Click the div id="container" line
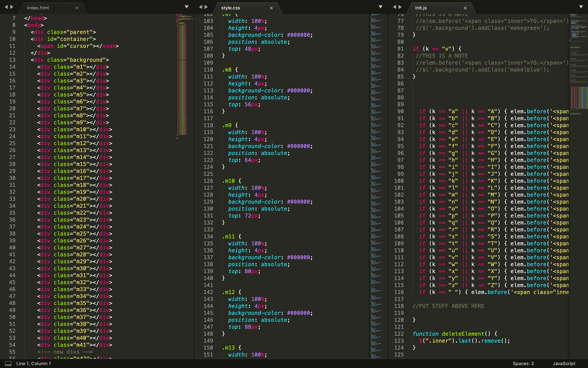 coord(63,39)
